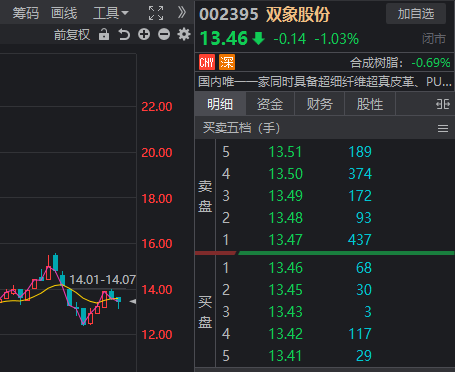This screenshot has height=372, width=455.
Task: Open the 工具 dropdown menu
Action: (x=111, y=14)
